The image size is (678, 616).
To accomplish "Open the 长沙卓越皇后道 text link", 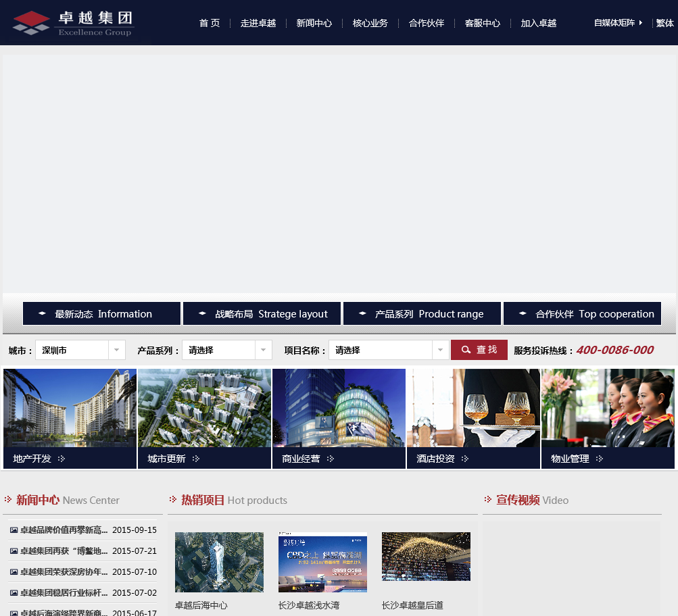I will 412,605.
